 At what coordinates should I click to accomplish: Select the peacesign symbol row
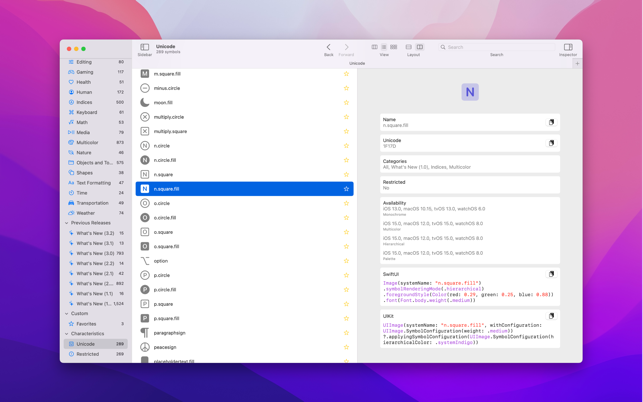[x=244, y=347]
